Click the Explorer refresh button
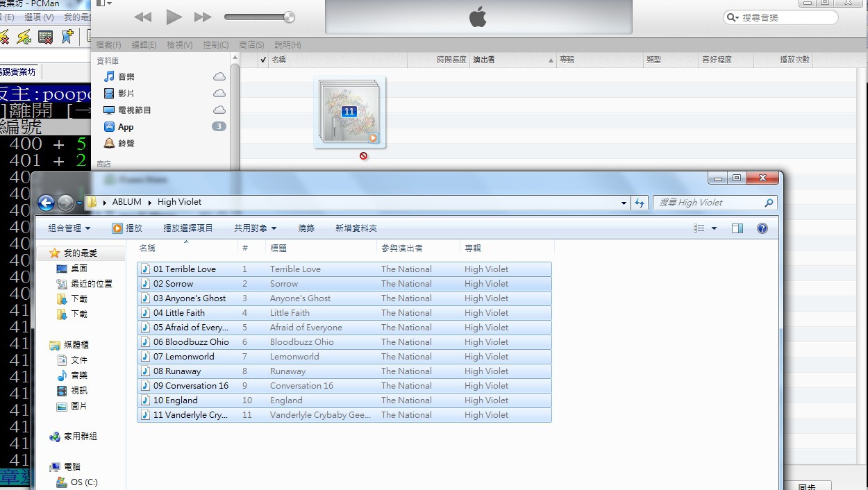The image size is (868, 490). pyautogui.click(x=640, y=203)
